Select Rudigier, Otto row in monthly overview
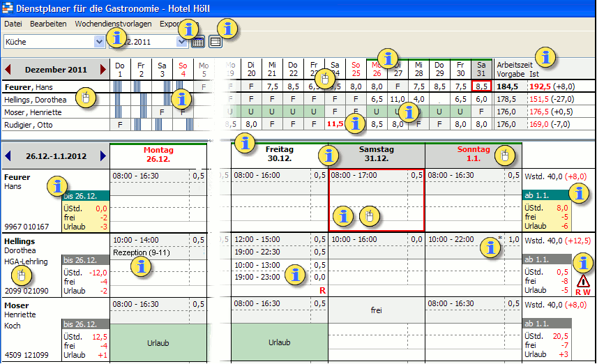The width and height of the screenshot is (597, 364). [x=28, y=125]
